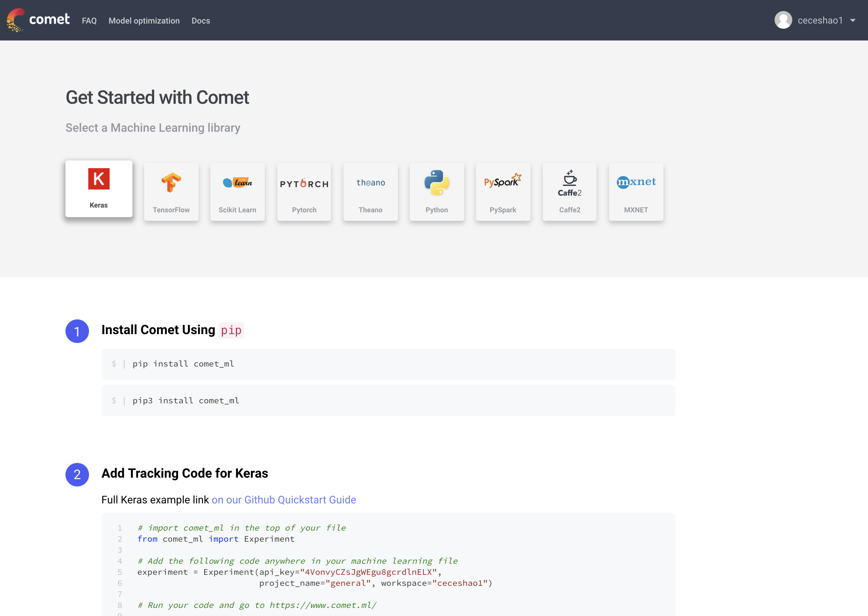
Task: Click the "Select a Machine Learning library" subtitle
Action: click(153, 128)
